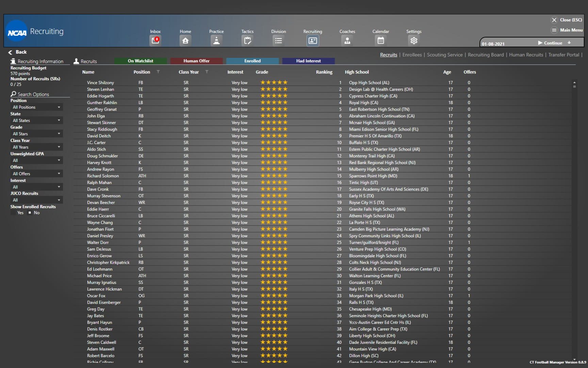The width and height of the screenshot is (588, 368).
Task: Toggle the On Watchlist filter
Action: tap(140, 61)
